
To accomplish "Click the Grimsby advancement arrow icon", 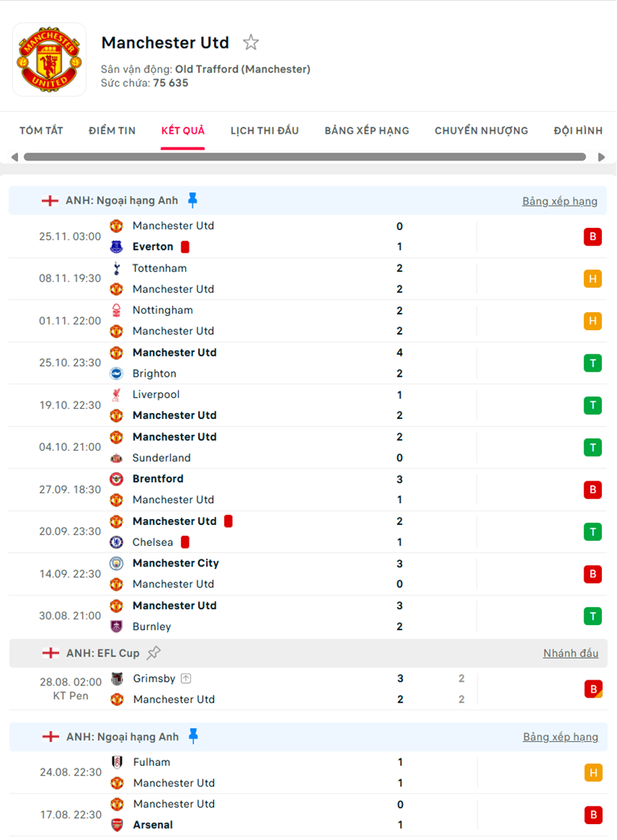I will [186, 679].
